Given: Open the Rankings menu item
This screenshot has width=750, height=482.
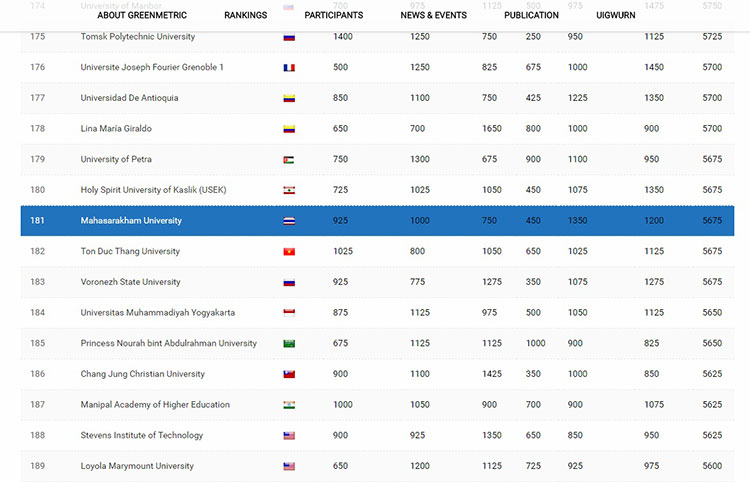Looking at the screenshot, I should tap(245, 15).
